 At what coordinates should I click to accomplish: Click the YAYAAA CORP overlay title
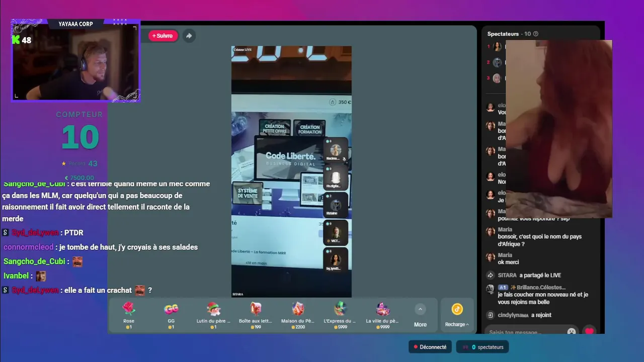[75, 24]
